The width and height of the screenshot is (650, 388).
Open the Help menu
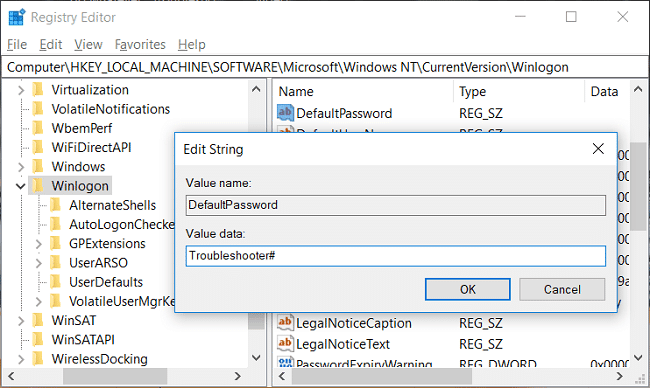point(192,44)
